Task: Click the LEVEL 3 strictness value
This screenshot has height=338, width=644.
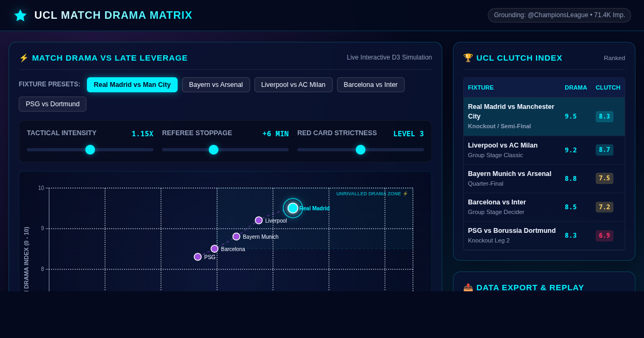Action: pyautogui.click(x=408, y=134)
